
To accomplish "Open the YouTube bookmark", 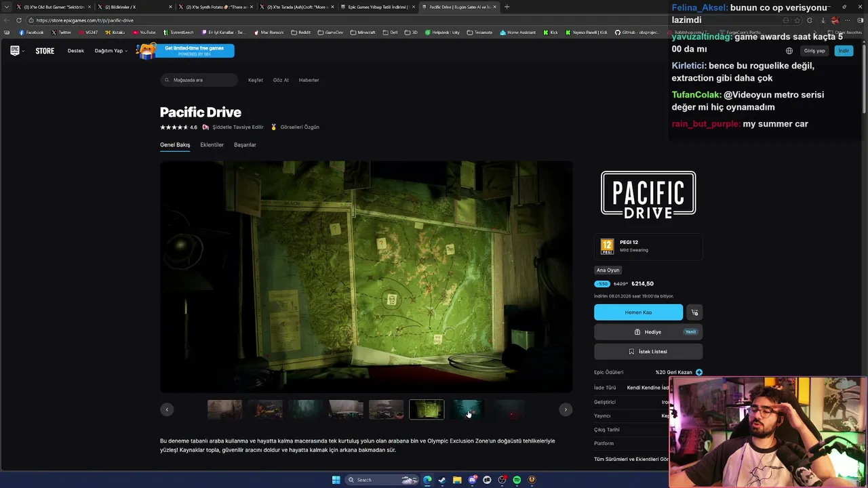I will click(144, 33).
